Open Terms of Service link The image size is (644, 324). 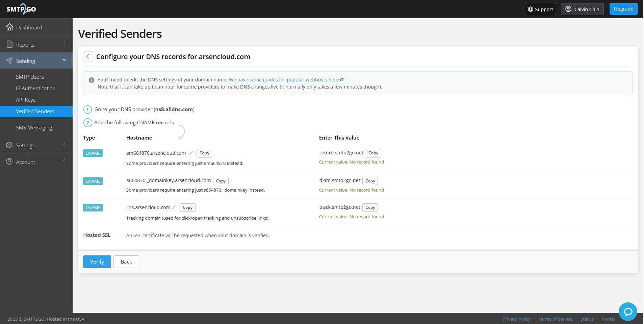point(555,319)
